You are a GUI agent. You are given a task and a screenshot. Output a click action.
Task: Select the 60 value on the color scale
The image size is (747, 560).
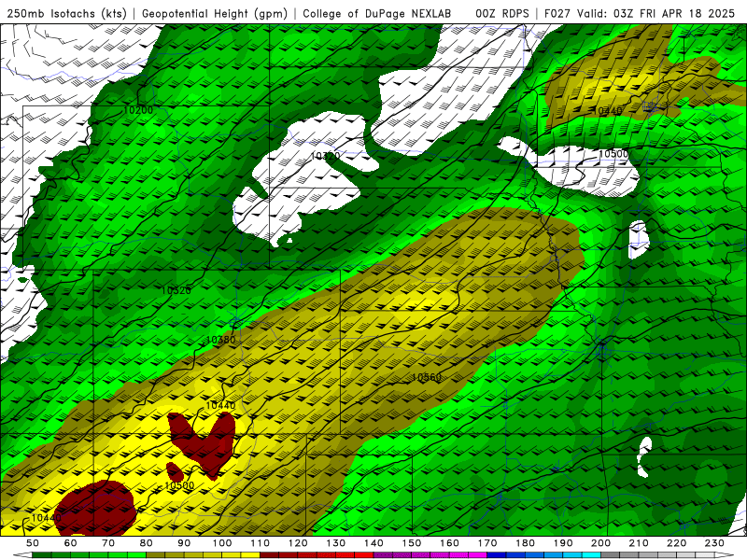(71, 543)
